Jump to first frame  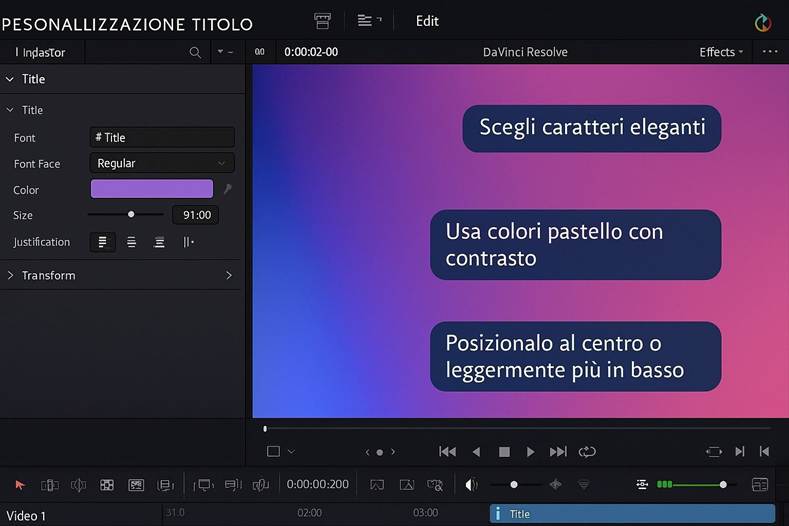447,452
